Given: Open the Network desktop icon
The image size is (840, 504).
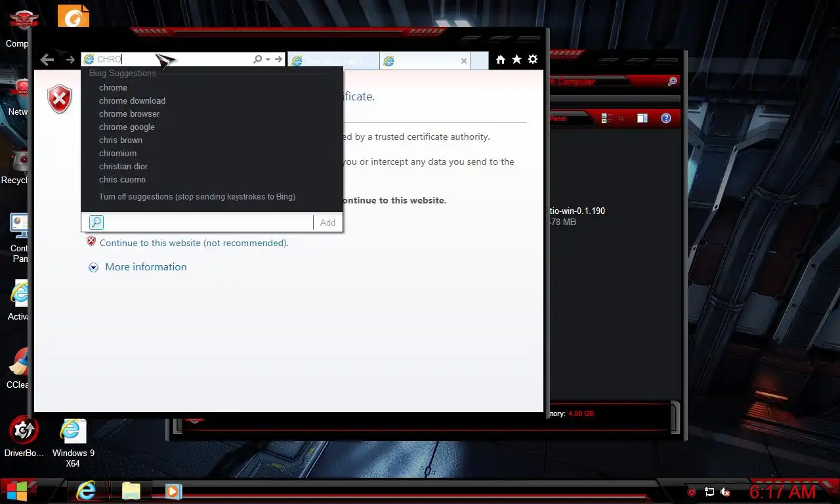Looking at the screenshot, I should point(19,98).
